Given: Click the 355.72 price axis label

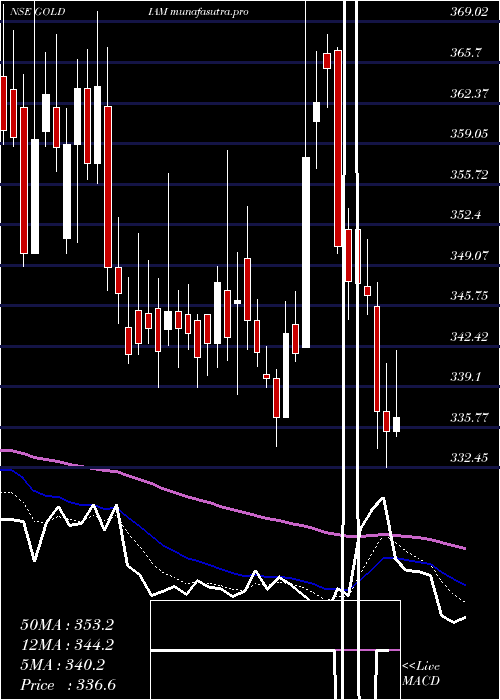Looking at the screenshot, I should coord(469,175).
